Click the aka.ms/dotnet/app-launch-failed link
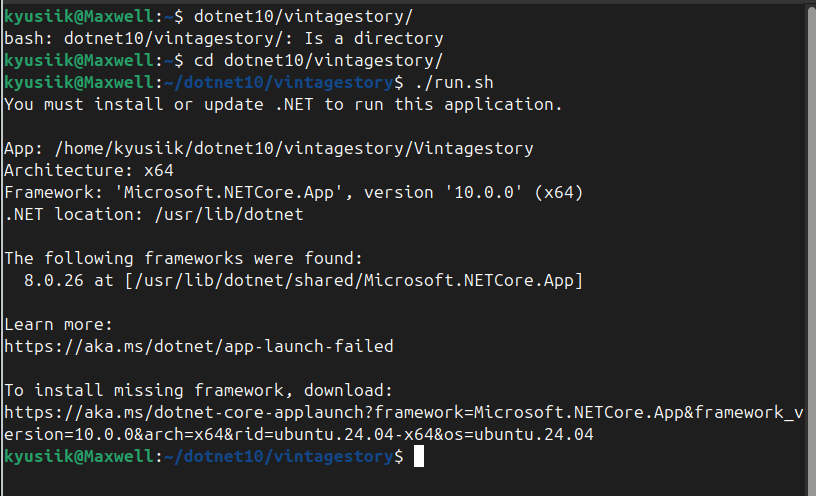 [x=199, y=347]
